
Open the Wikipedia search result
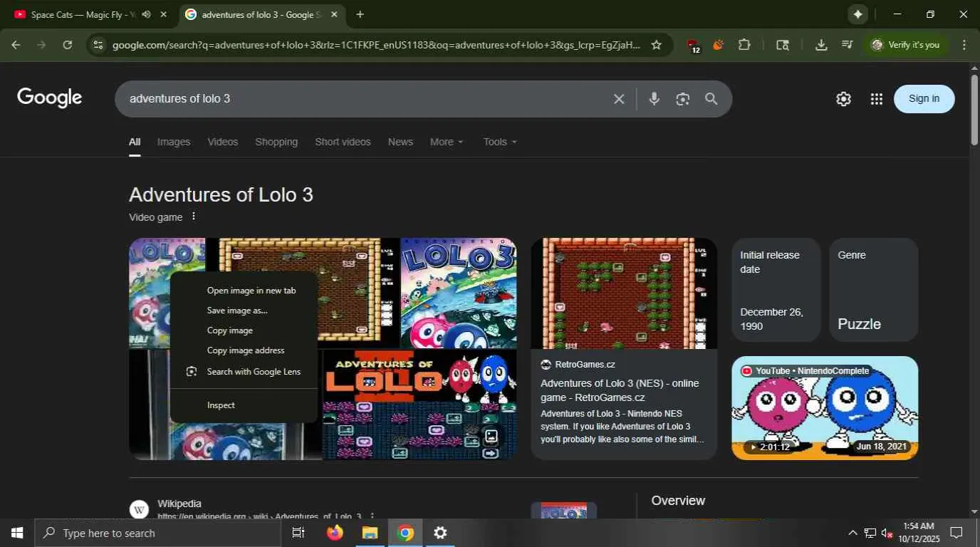pos(179,504)
